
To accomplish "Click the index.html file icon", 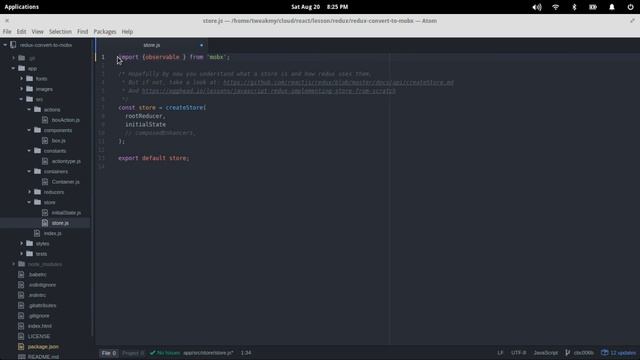I will 21,326.
